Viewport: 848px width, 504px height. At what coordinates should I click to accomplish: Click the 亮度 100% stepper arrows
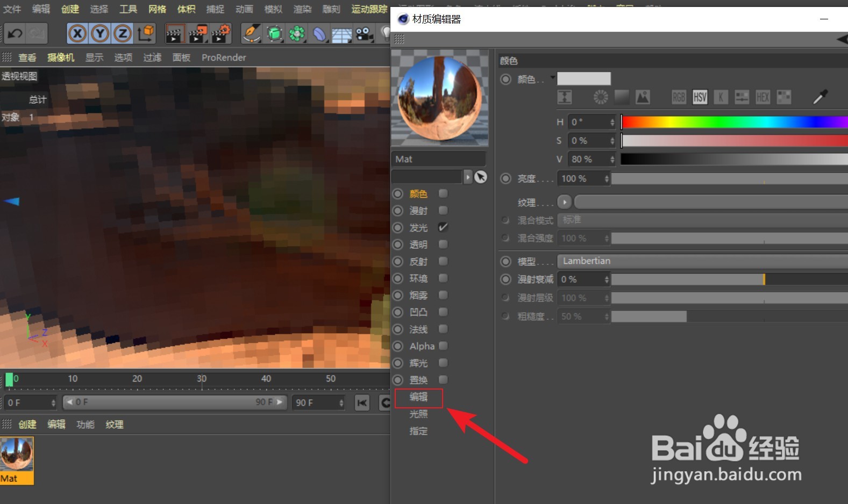607,178
